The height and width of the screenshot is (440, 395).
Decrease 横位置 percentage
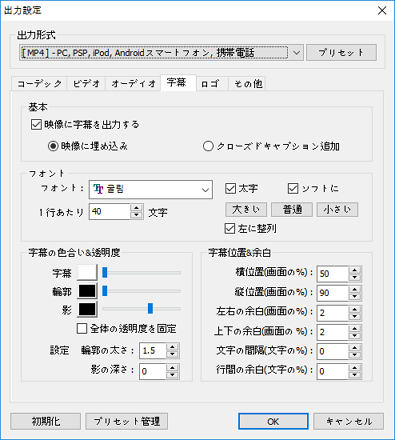point(355,278)
